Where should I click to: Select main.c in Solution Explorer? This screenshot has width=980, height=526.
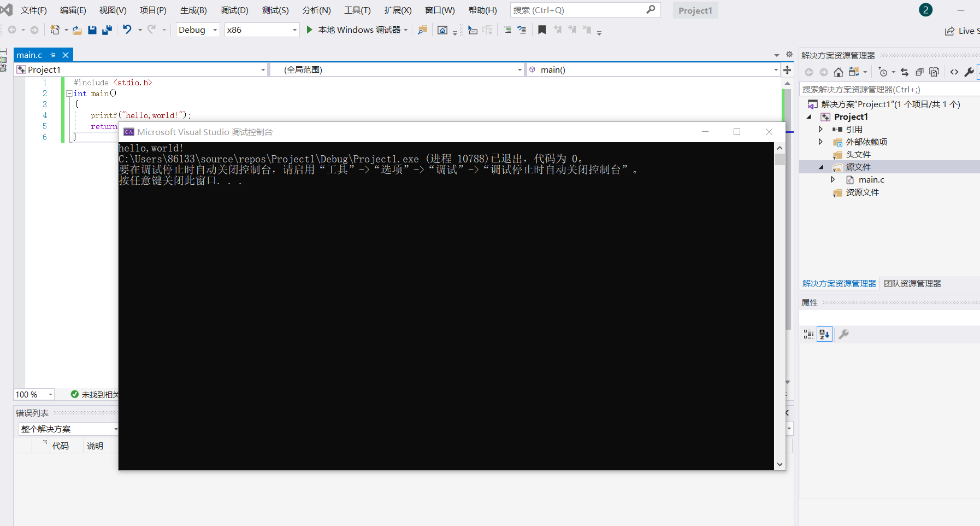pyautogui.click(x=871, y=179)
